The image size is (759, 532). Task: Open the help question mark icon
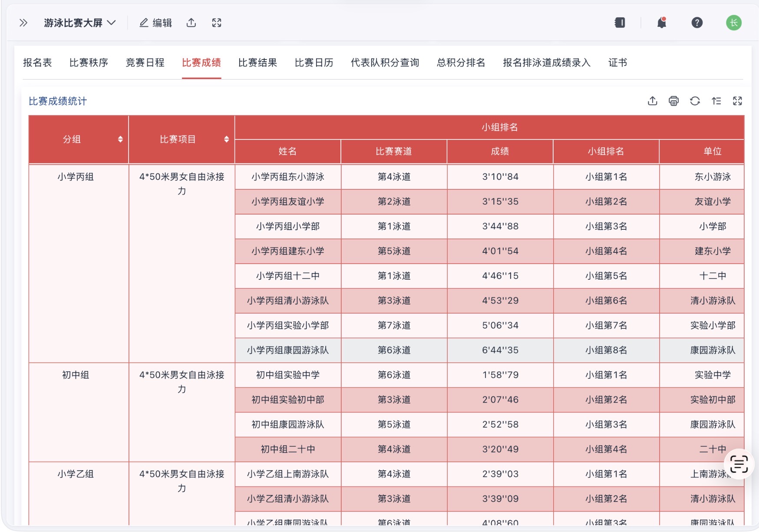(x=697, y=23)
